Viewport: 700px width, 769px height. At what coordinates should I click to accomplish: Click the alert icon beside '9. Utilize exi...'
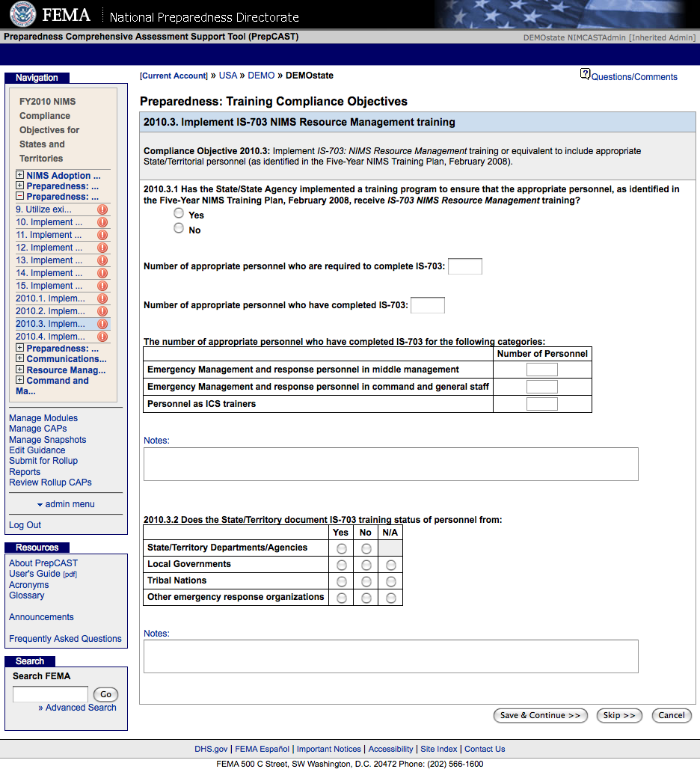[x=102, y=209]
